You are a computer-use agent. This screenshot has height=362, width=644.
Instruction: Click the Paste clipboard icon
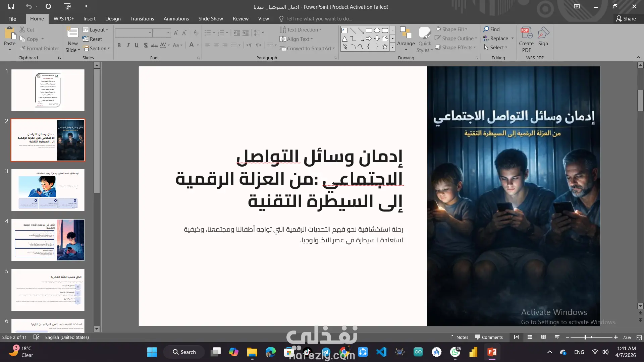[10, 34]
